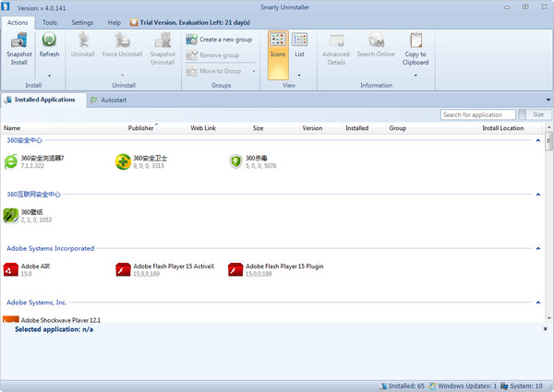The height and width of the screenshot is (392, 554).
Task: Switch to List view mode
Action: pyautogui.click(x=299, y=45)
